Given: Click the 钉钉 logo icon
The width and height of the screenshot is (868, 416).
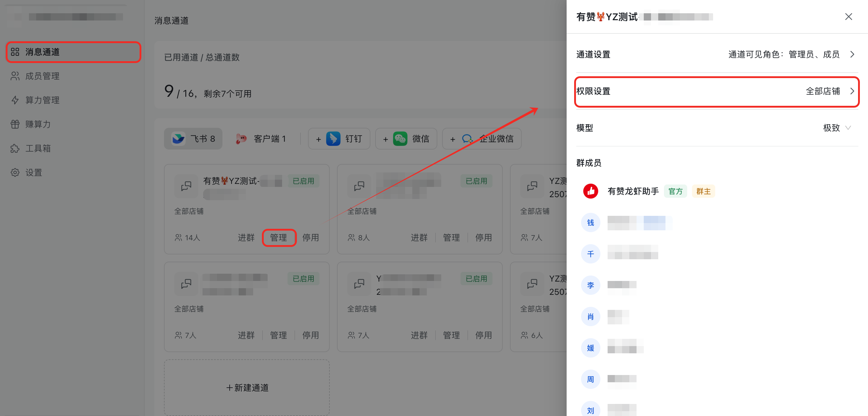Looking at the screenshot, I should tap(333, 139).
